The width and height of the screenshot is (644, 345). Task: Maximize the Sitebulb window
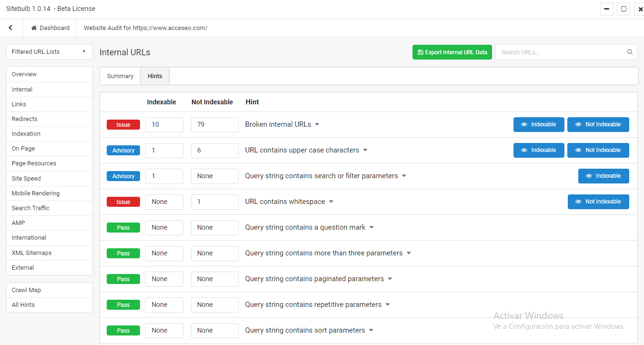(x=624, y=9)
